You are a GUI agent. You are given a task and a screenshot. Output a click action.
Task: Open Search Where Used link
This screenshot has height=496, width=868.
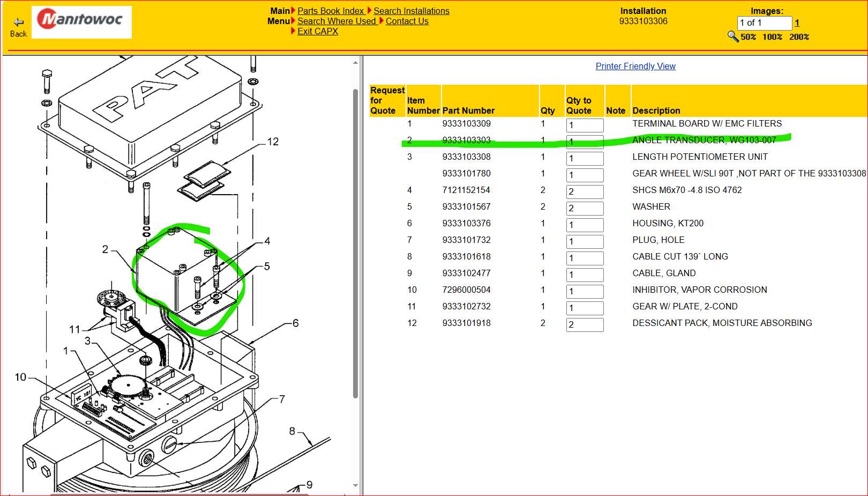337,21
